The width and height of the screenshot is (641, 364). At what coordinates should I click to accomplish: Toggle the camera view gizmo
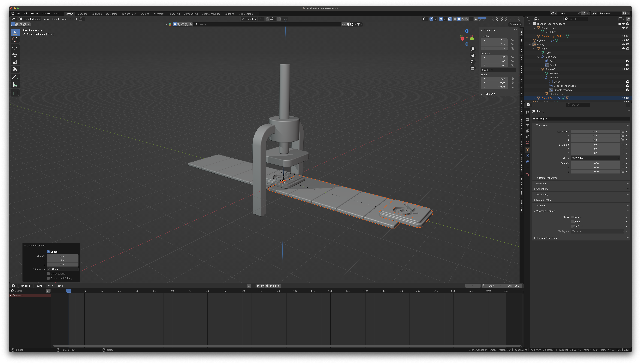(x=473, y=62)
